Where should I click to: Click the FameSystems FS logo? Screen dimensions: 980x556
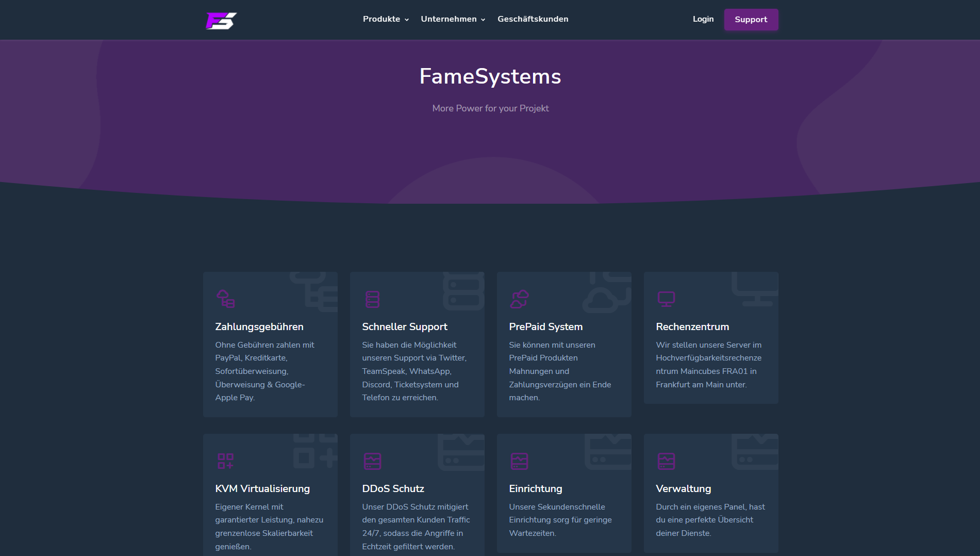(x=222, y=21)
